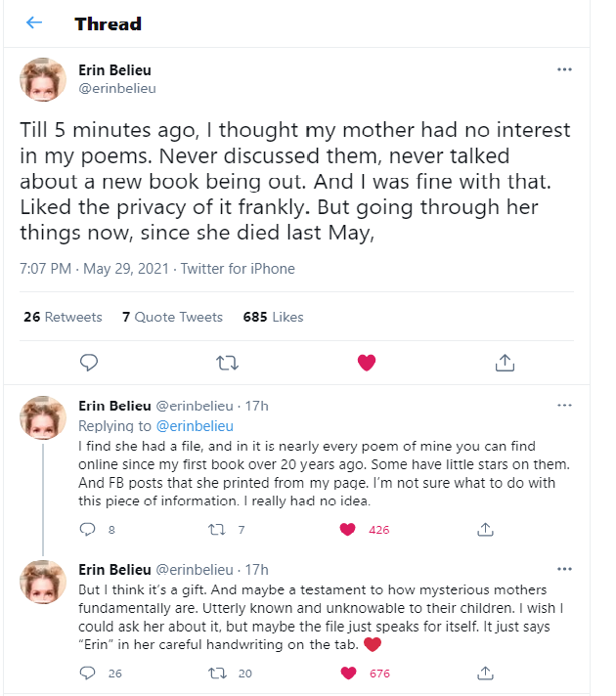
Task: Click the back arrow beside Thread
Action: click(34, 22)
